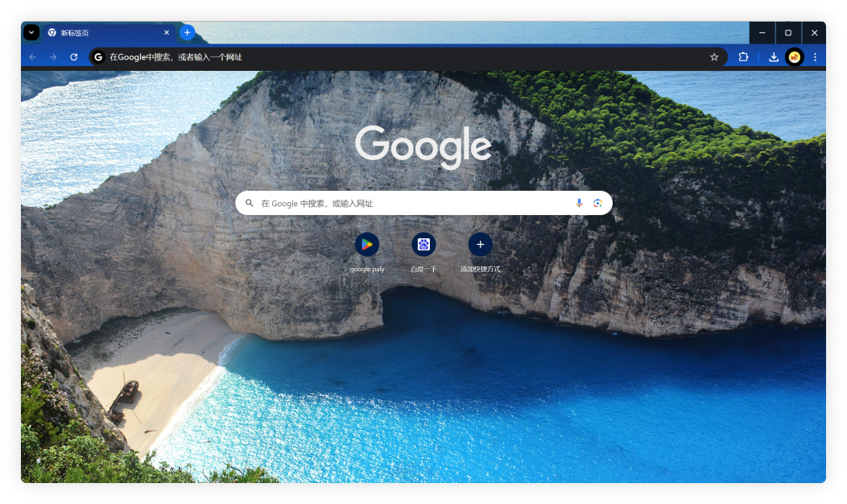The image size is (847, 504).
Task: Select the 新标签页 tab
Action: point(101,33)
